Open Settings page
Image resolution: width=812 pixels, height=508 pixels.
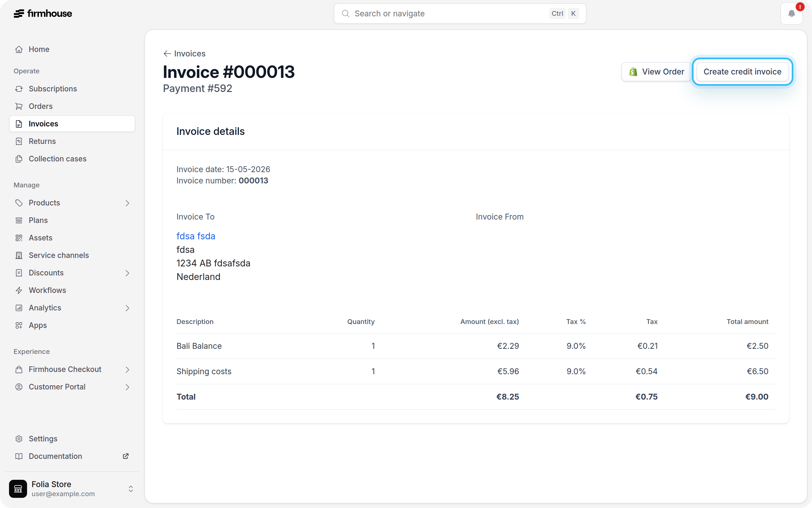click(72, 439)
